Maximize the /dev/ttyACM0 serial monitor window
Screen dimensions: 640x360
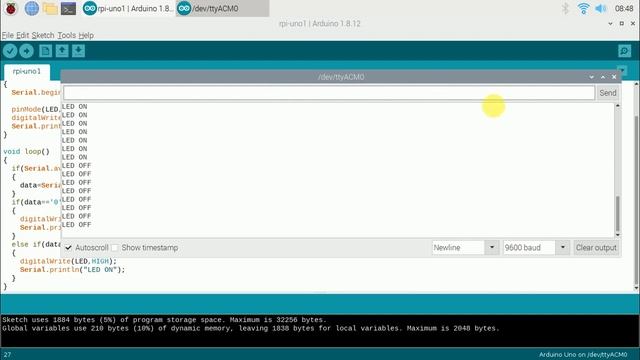tap(603, 77)
